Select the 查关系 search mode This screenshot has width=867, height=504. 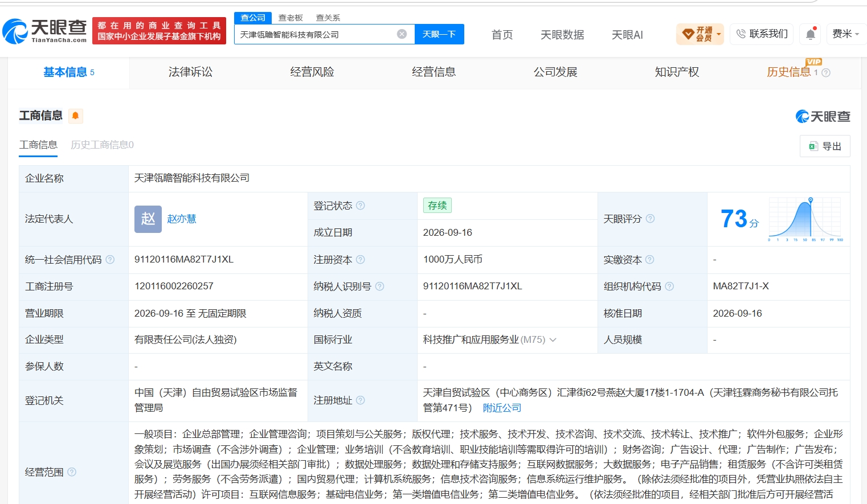click(328, 18)
